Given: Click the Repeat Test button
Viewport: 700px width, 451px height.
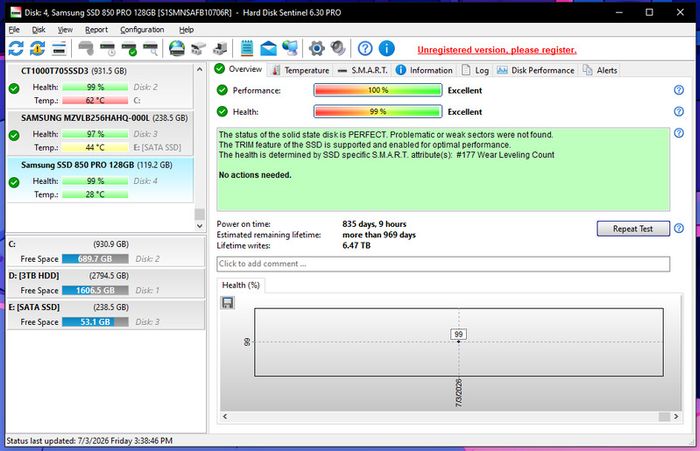Looking at the screenshot, I should 633,229.
